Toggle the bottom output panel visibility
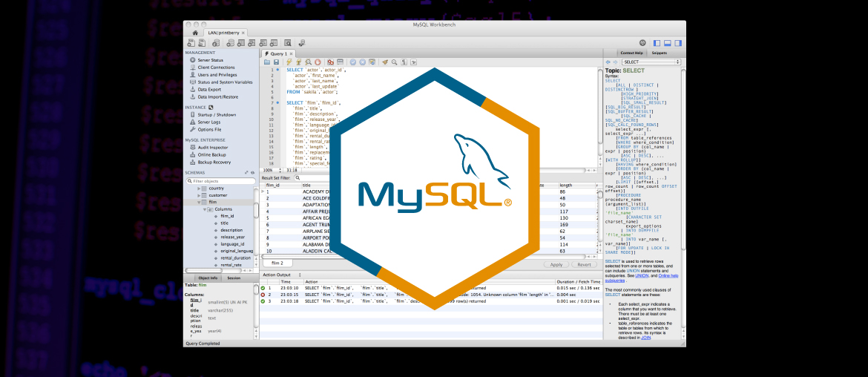This screenshot has width=868, height=377. click(x=668, y=44)
